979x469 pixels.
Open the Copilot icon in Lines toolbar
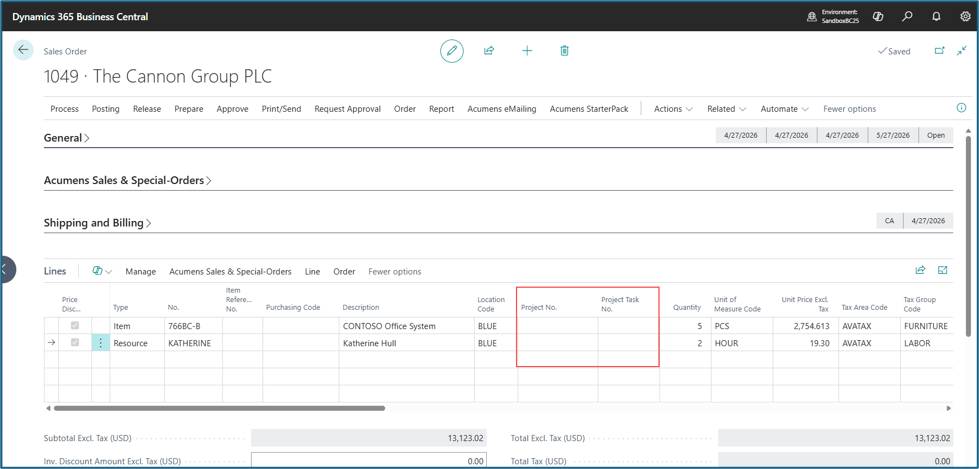pos(97,271)
